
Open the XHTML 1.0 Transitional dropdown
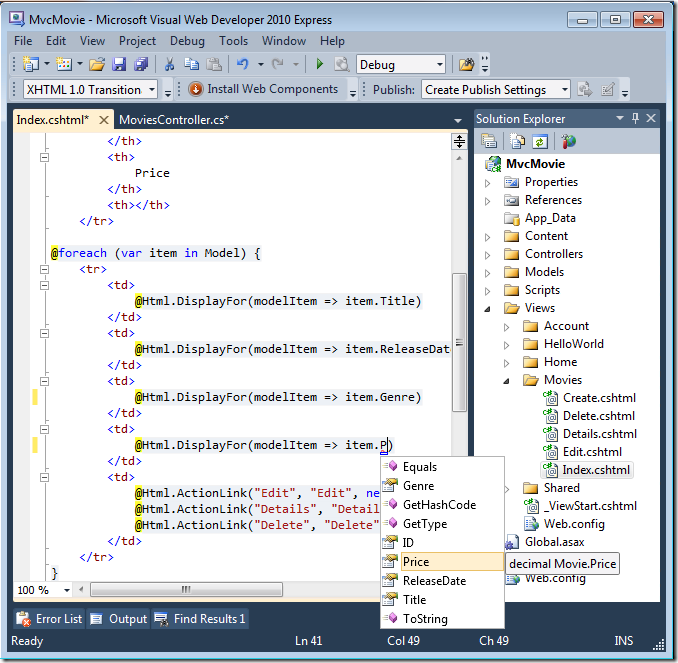pos(152,90)
